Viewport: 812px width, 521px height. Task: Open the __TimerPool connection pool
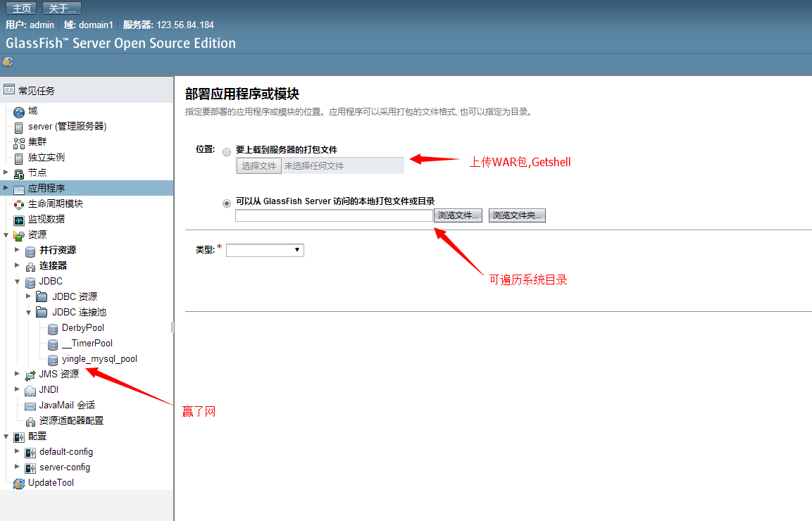pos(87,344)
